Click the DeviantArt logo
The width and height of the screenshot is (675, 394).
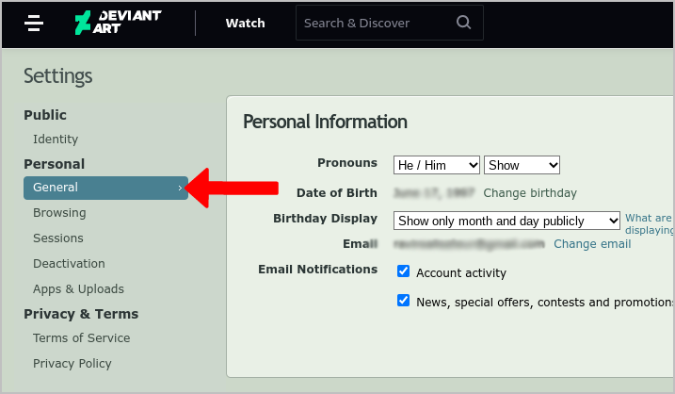pos(118,22)
